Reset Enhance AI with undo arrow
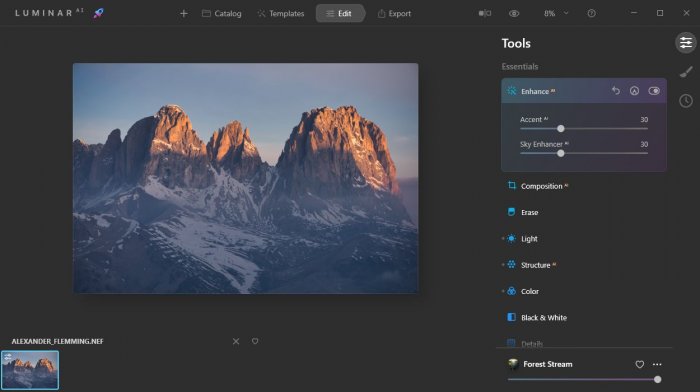 [616, 91]
